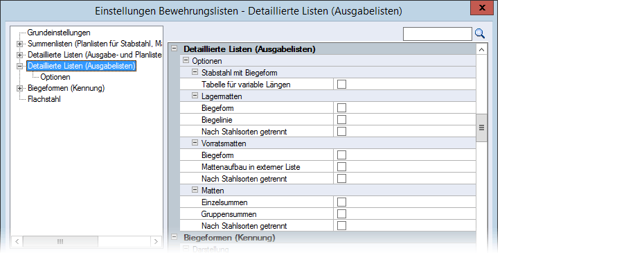
Task: Collapse the Lagermatten group
Action: click(195, 96)
